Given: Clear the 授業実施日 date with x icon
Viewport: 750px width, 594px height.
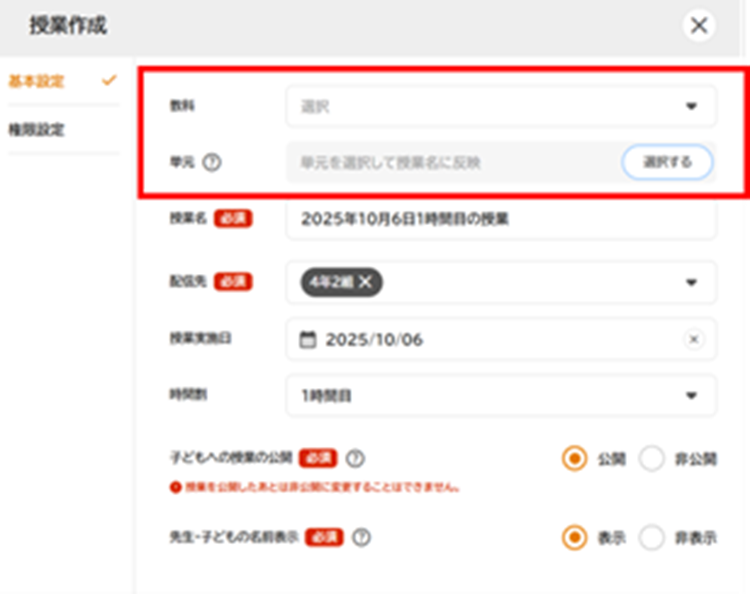Looking at the screenshot, I should coord(693,340).
